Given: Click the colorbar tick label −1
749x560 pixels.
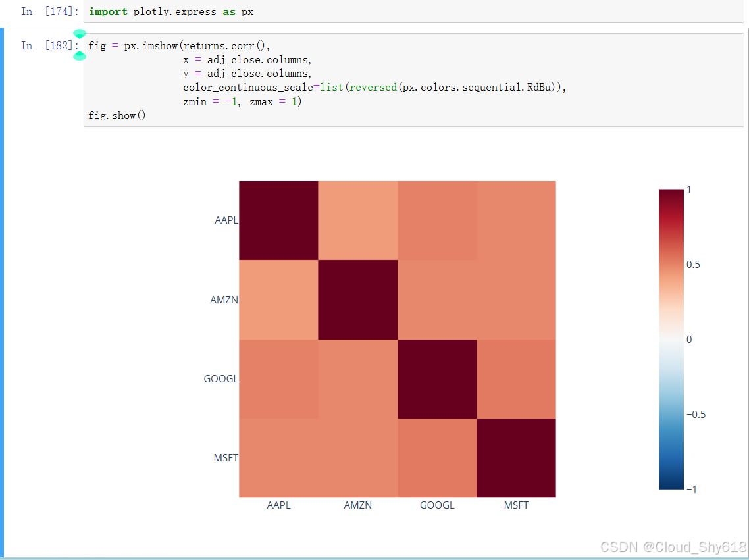Looking at the screenshot, I should tap(691, 490).
